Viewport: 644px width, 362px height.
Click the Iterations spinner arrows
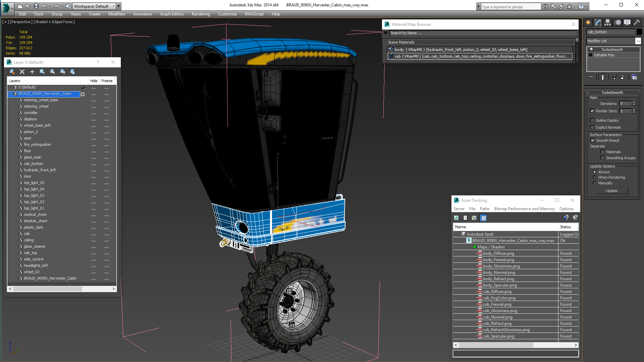tap(634, 104)
